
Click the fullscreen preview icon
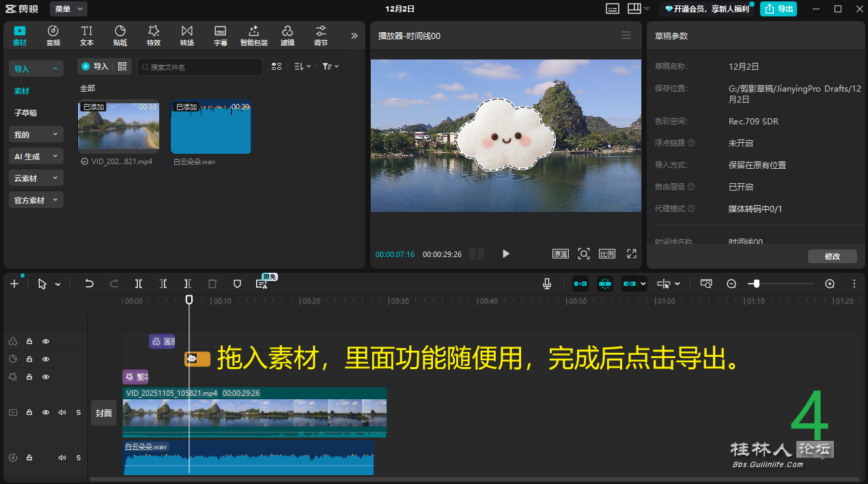click(632, 254)
